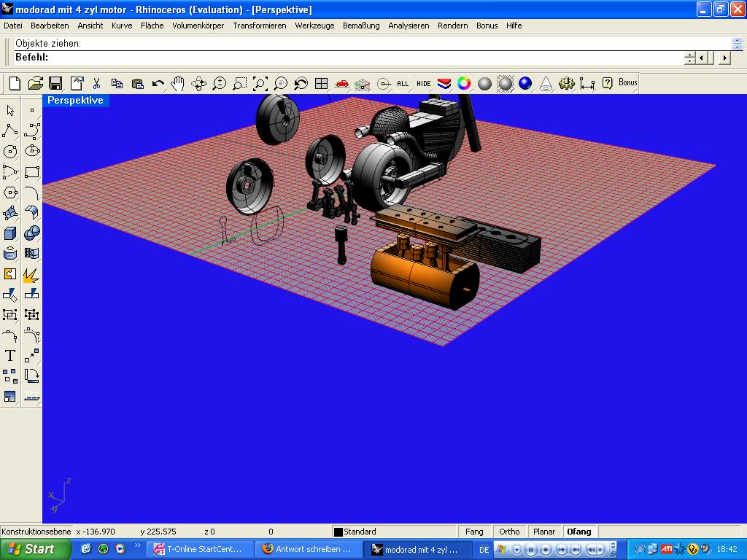Click the Pan hand tool icon
This screenshot has height=560, width=747.
(x=178, y=84)
